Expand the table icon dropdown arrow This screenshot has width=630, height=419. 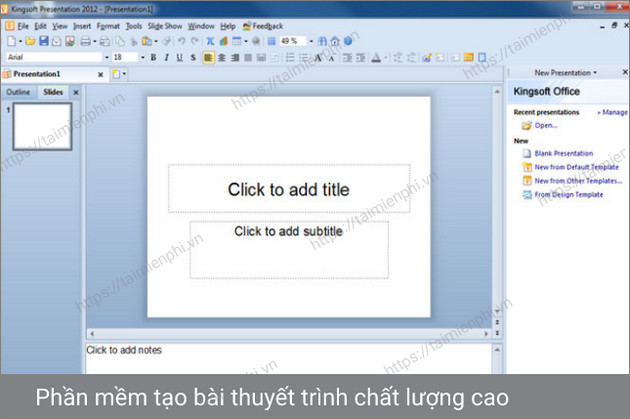245,41
